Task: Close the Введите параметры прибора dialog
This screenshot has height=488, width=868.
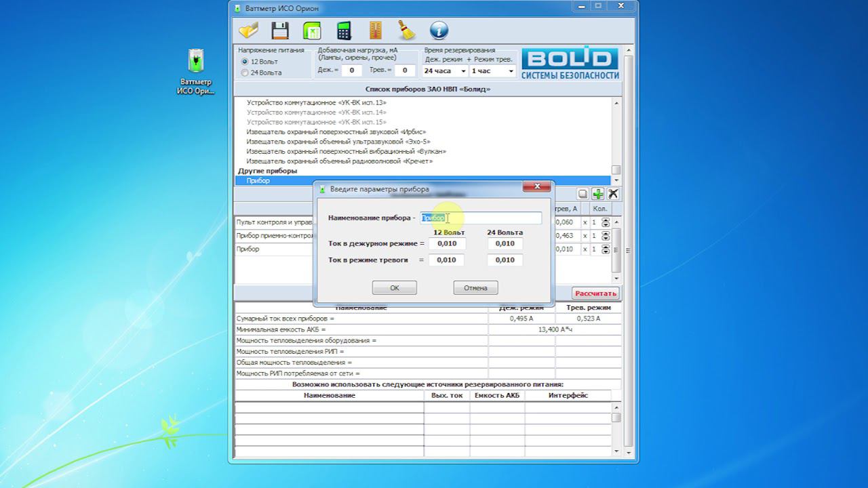Action: pos(536,187)
